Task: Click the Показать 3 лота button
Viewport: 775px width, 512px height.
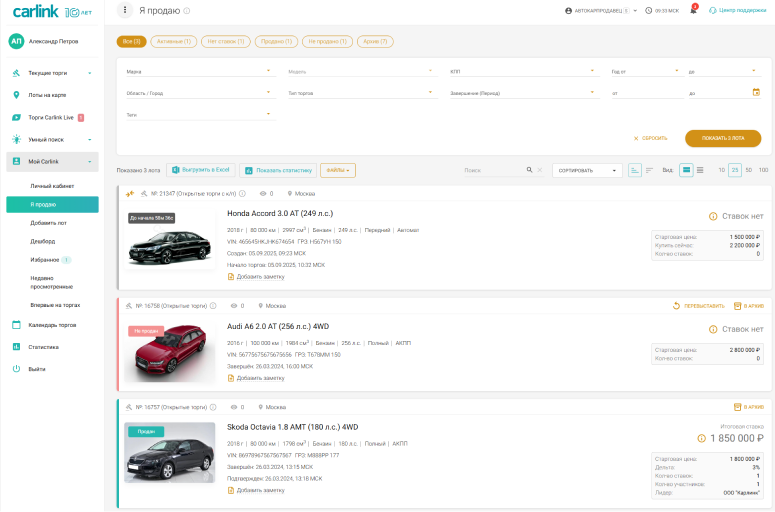Action: pos(715,138)
